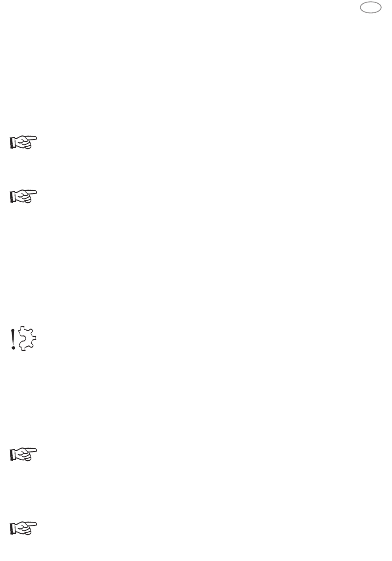Select the cog wheel symbol
Image resolution: width=392 pixels, height=561 pixels.
pyautogui.click(x=28, y=338)
